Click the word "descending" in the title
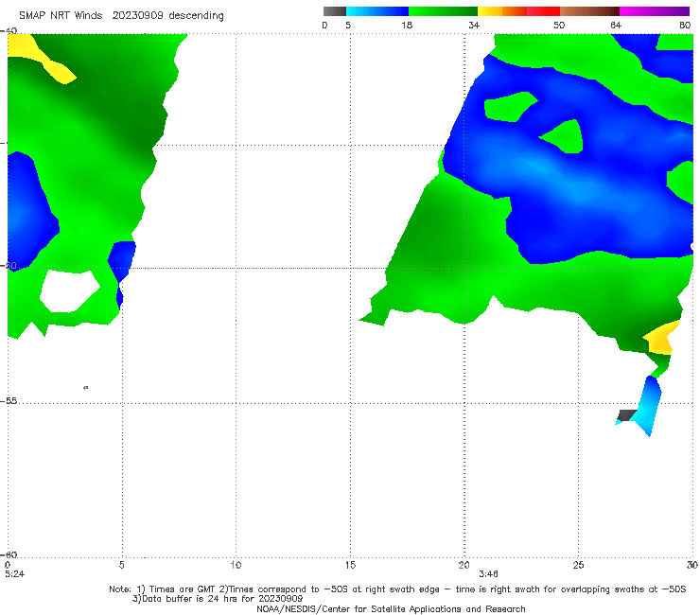The image size is (700, 615). [x=197, y=16]
